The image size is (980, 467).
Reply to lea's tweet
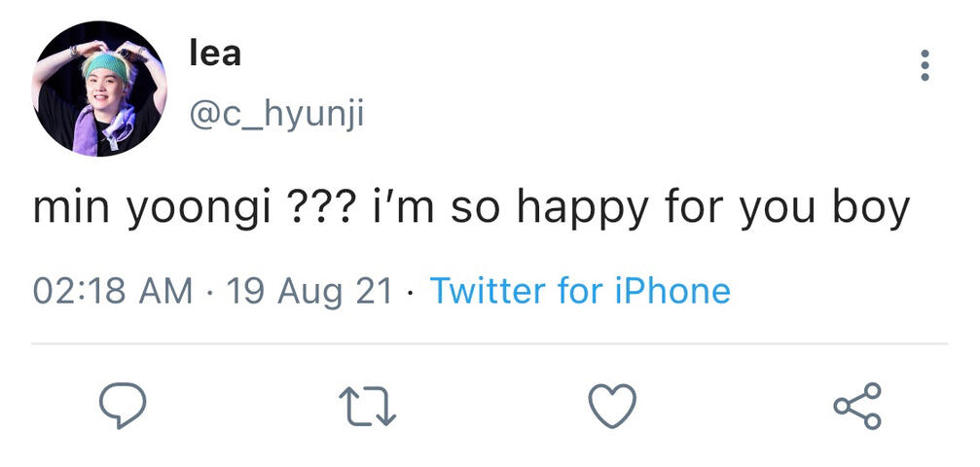point(124,406)
